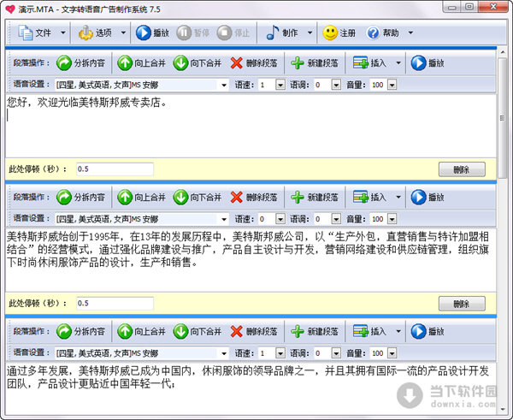The width and height of the screenshot is (513, 420).
Task: Click the scrollbar down arrow
Action: [502, 409]
